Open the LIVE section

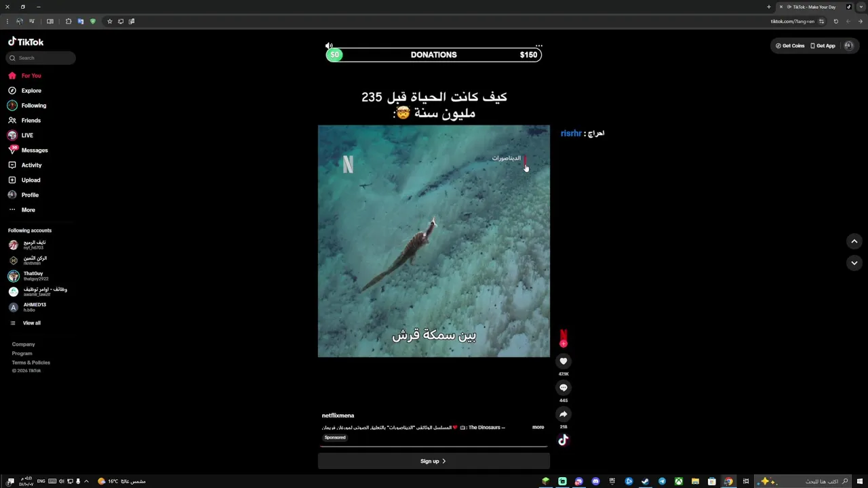20,135
